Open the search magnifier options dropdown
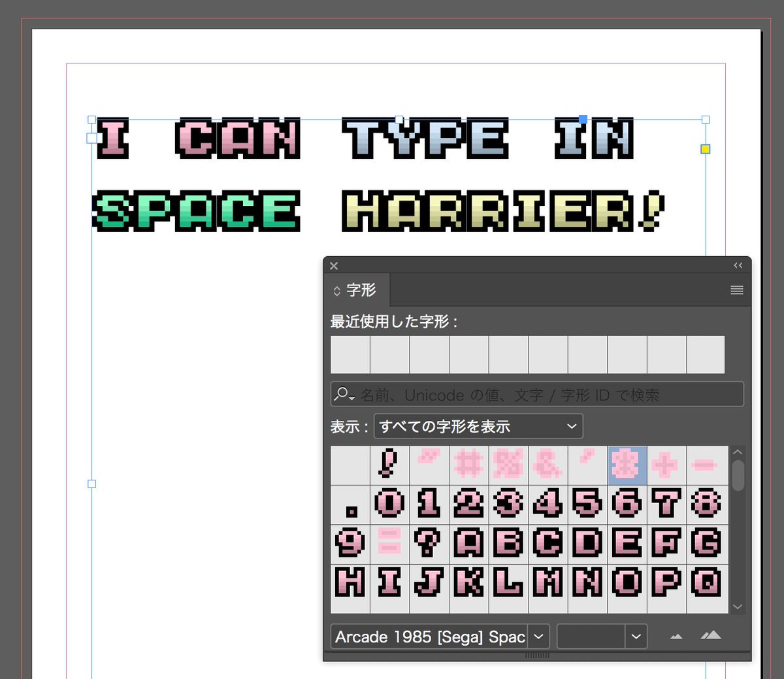784x679 pixels. coord(344,394)
